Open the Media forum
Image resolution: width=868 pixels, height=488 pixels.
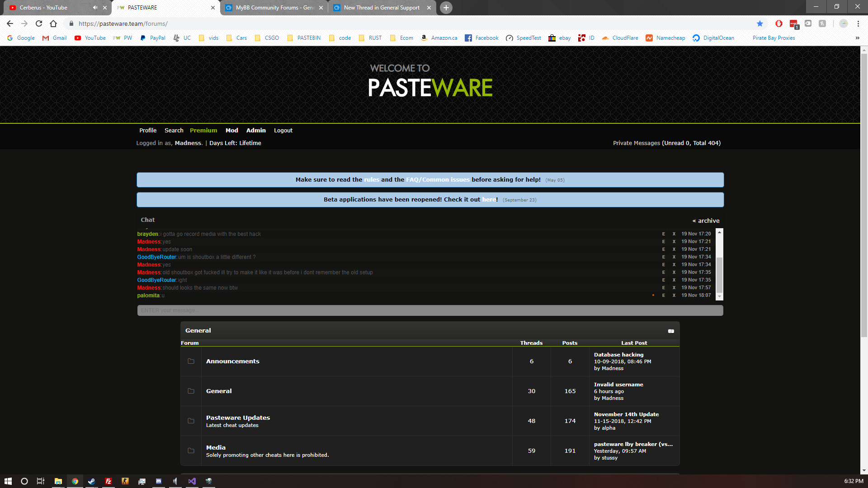216,447
